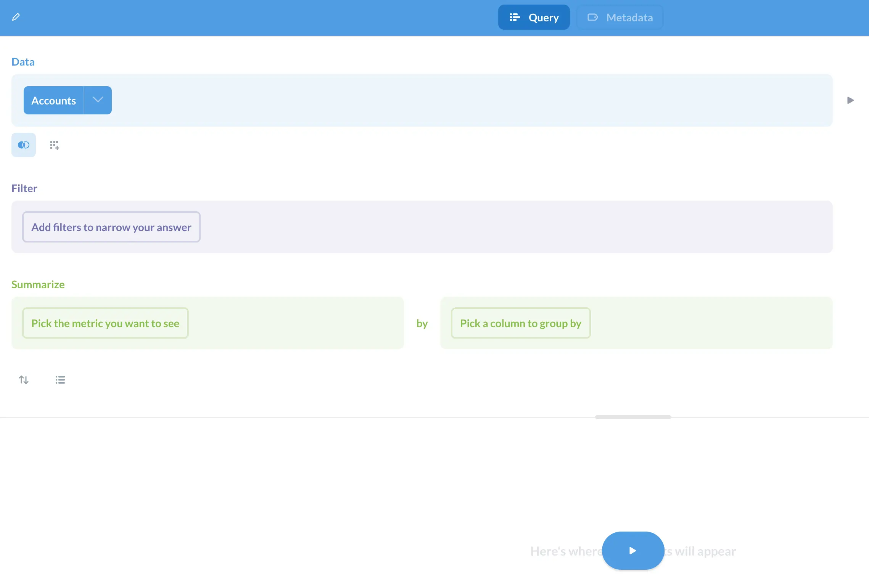Open the group by column picker

click(520, 323)
